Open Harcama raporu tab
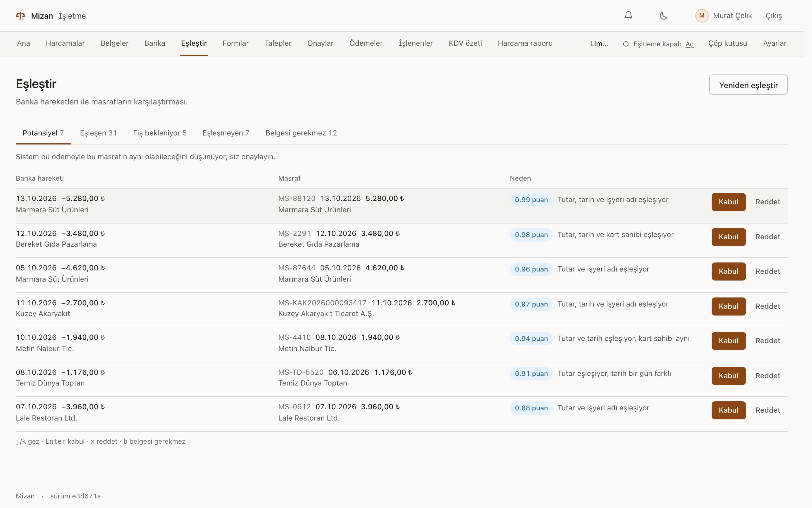 (525, 43)
